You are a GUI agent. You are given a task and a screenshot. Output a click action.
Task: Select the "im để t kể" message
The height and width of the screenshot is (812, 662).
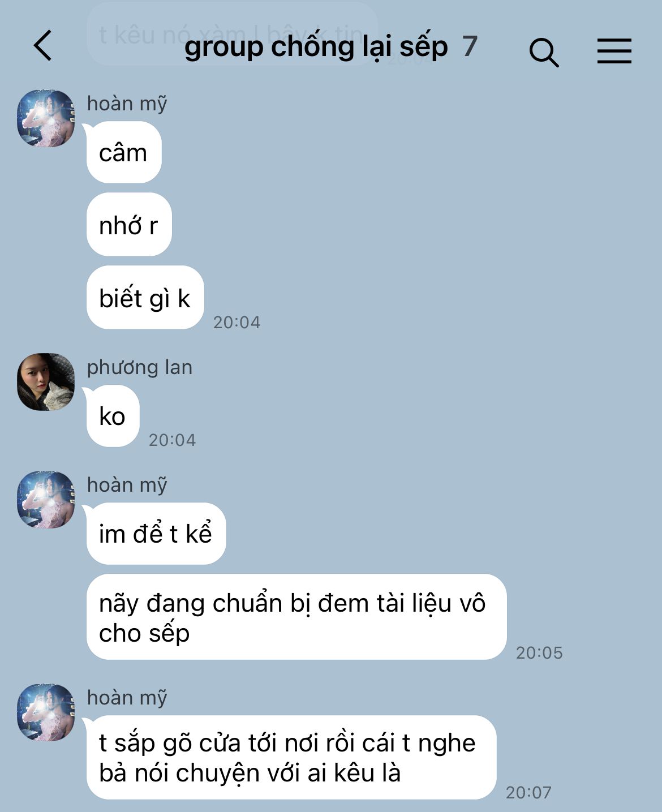(156, 534)
